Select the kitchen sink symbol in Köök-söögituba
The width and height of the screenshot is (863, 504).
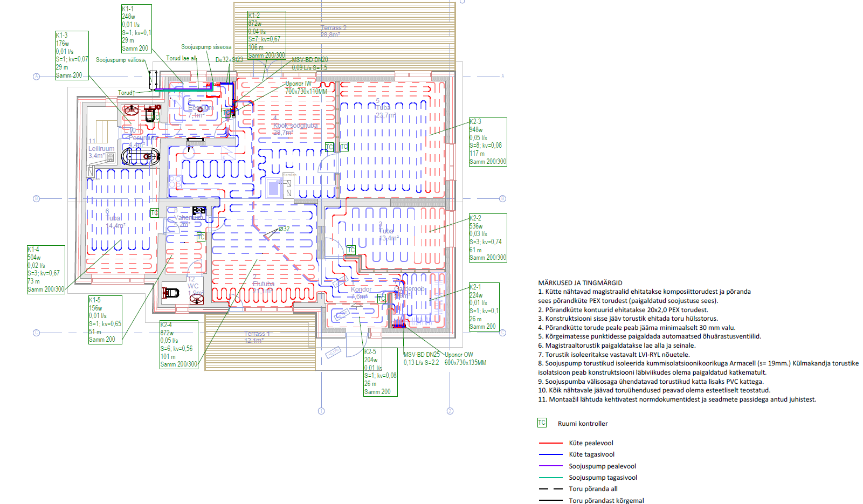click(274, 188)
